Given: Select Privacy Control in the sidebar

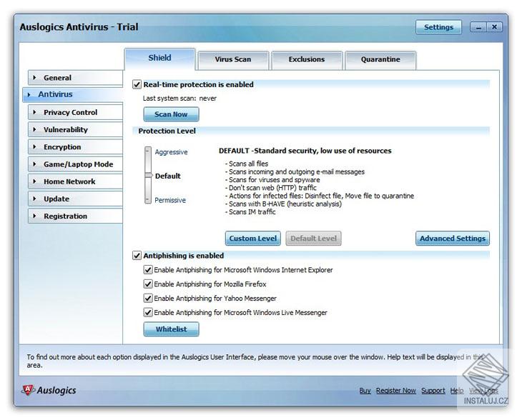Looking at the screenshot, I should (76, 112).
